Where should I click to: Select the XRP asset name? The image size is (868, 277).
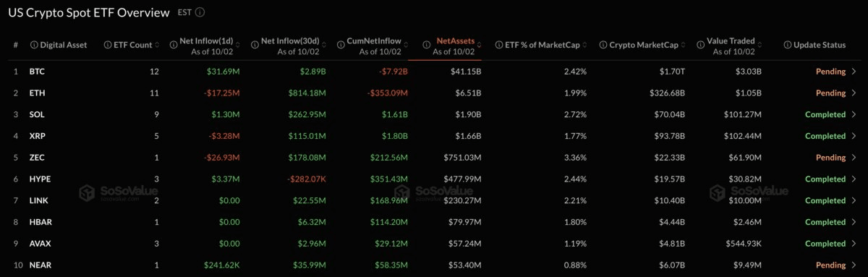click(37, 136)
